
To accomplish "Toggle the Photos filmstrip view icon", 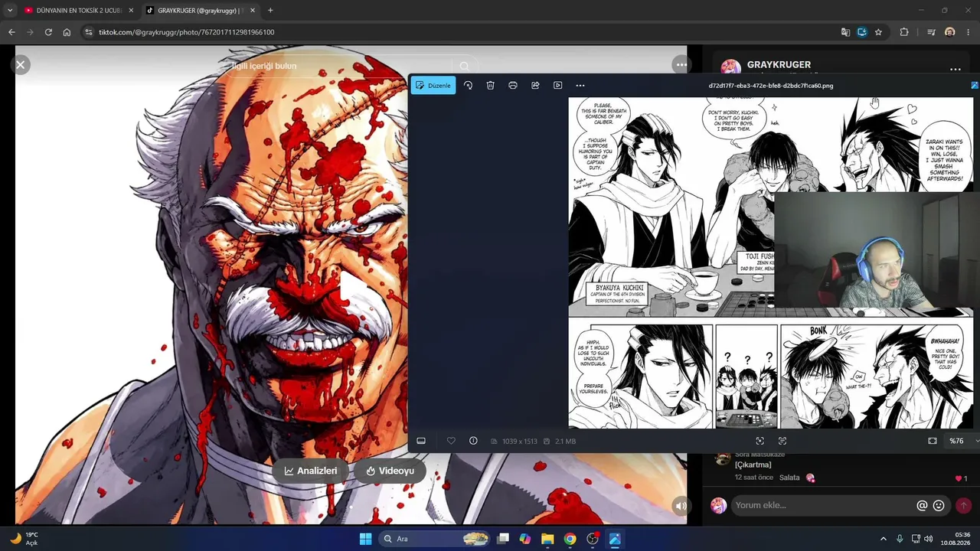I will (421, 441).
